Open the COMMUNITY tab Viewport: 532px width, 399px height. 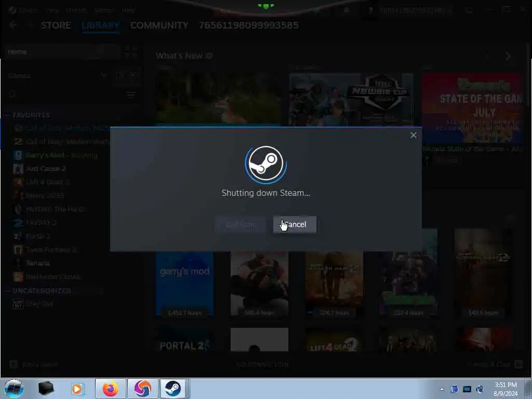159,25
